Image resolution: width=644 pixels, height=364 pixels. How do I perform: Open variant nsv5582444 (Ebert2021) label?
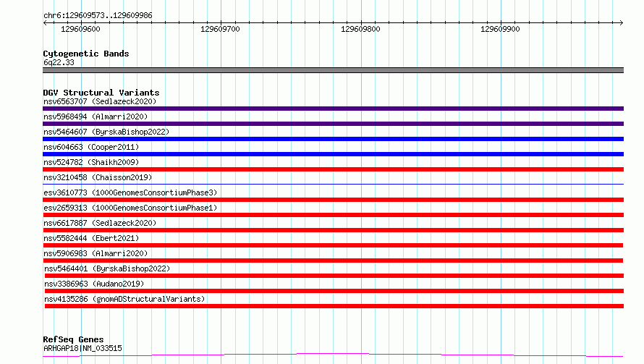click(91, 238)
